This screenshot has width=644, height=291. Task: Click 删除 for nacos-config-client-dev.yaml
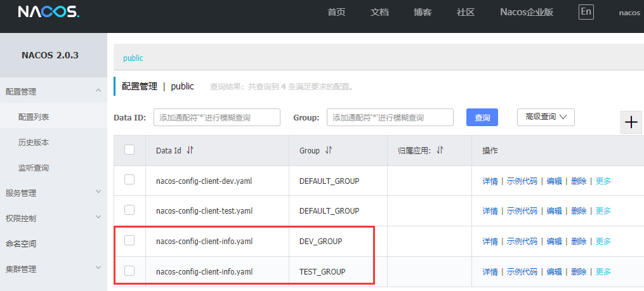(579, 181)
